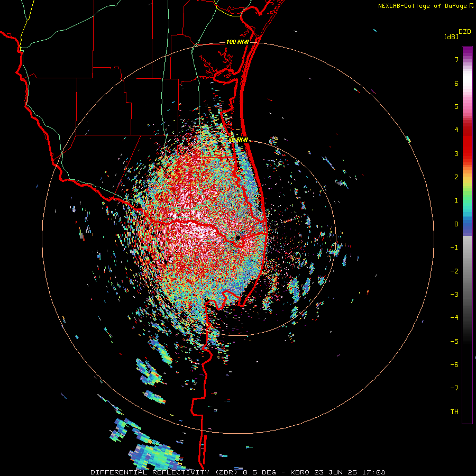The height and width of the screenshot is (476, 476).
Task: Click the 7 value on the dB scale
Action: coord(456,59)
